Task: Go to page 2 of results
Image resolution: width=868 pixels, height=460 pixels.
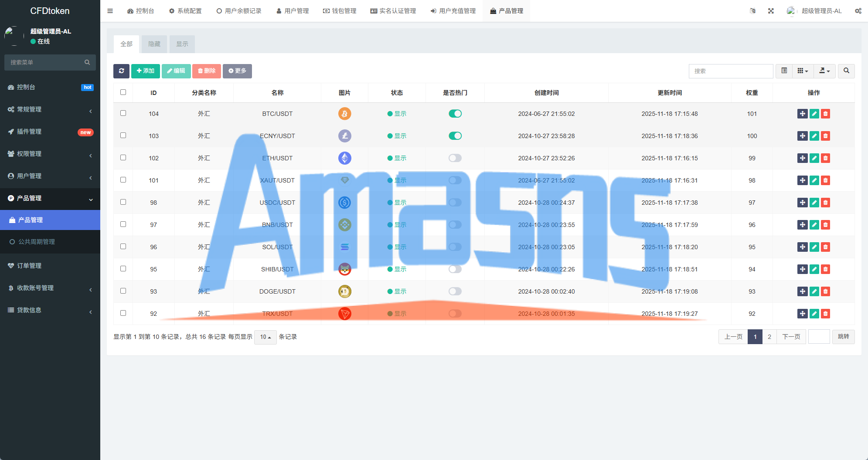Action: pos(769,337)
